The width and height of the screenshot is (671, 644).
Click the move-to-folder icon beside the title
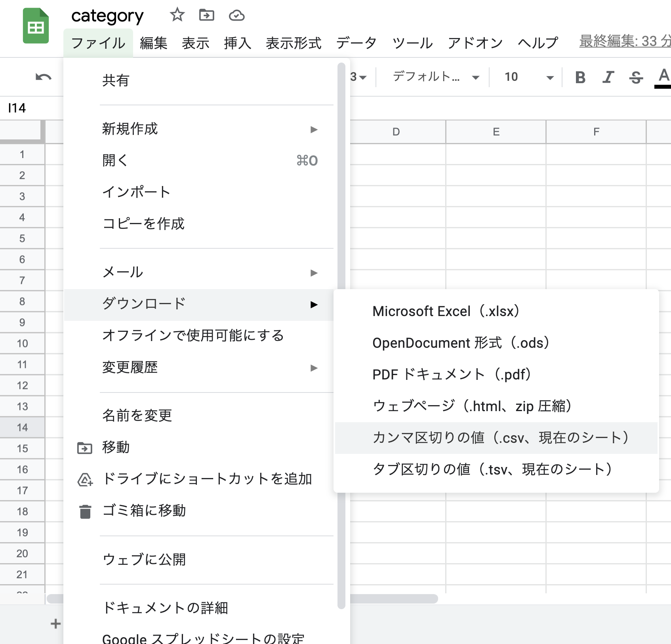(206, 15)
